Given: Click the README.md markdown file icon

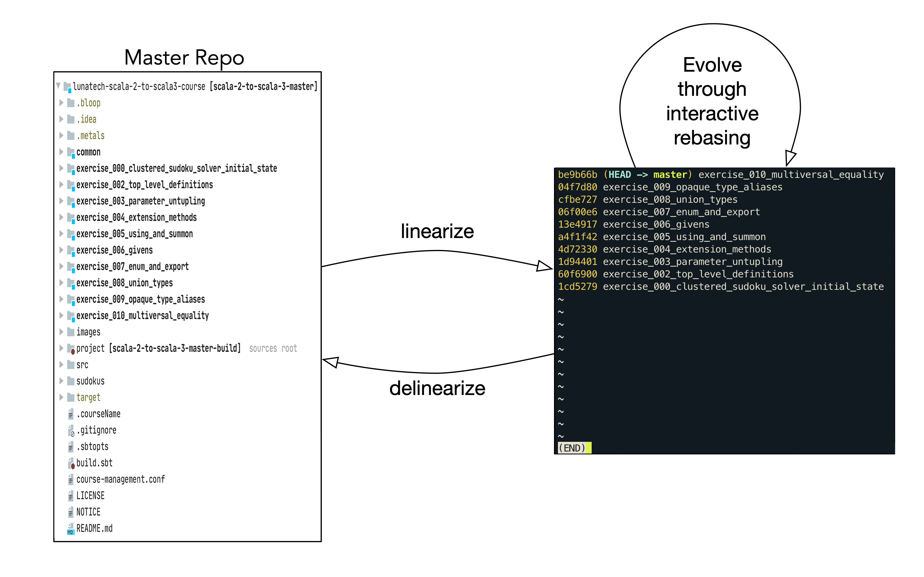Looking at the screenshot, I should tap(71, 529).
